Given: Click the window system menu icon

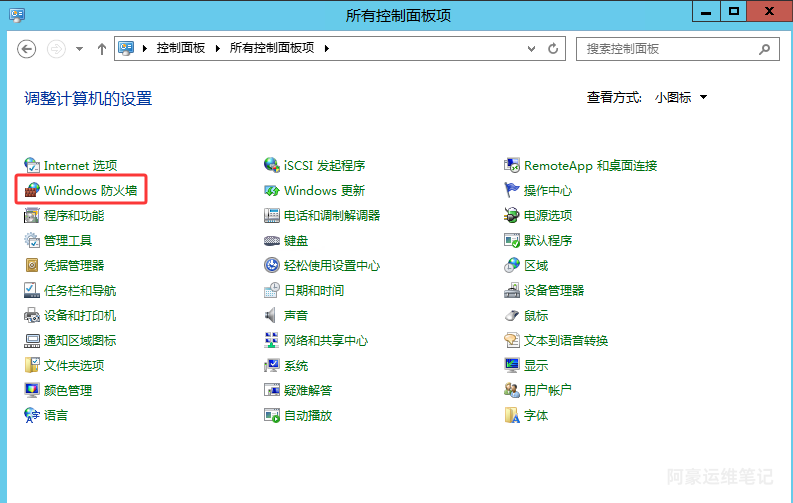Looking at the screenshot, I should (x=17, y=15).
